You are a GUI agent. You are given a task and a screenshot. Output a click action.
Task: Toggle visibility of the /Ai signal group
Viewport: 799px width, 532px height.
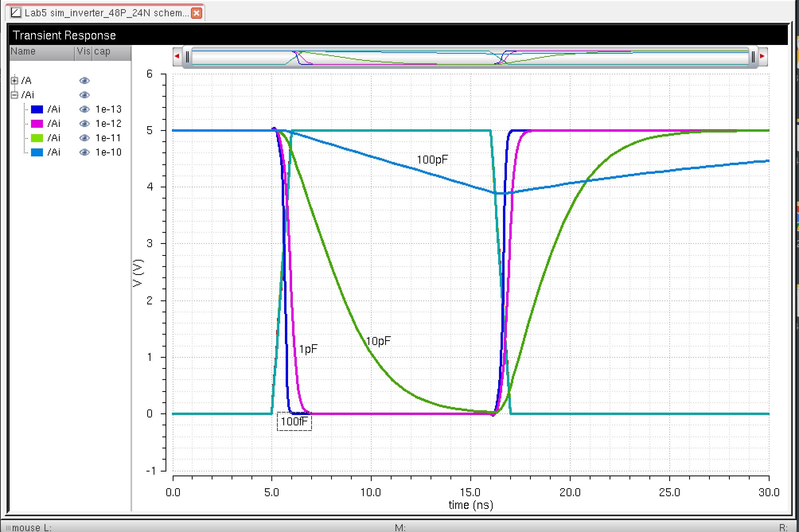click(84, 95)
